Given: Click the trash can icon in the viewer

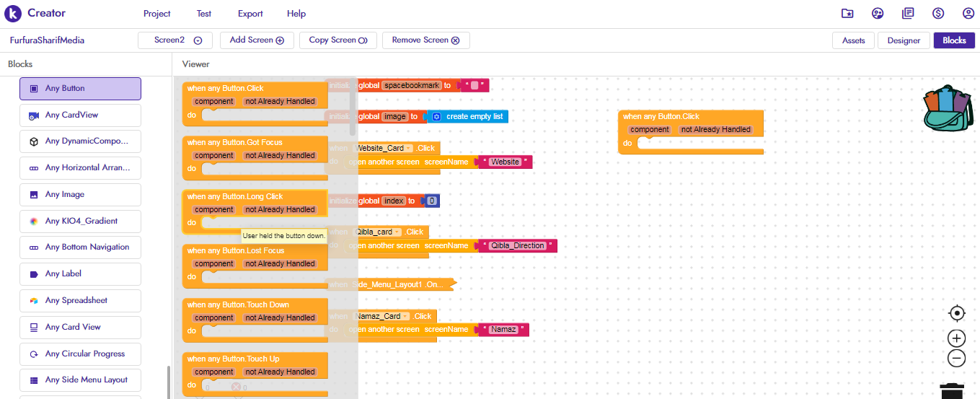Looking at the screenshot, I should point(952,390).
